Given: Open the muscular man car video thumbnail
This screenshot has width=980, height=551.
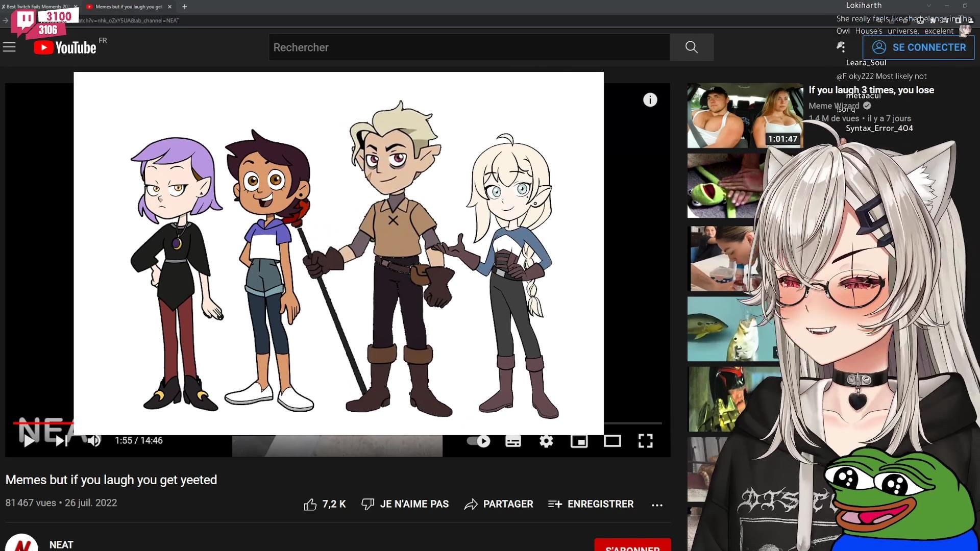Looking at the screenshot, I should coord(745,116).
